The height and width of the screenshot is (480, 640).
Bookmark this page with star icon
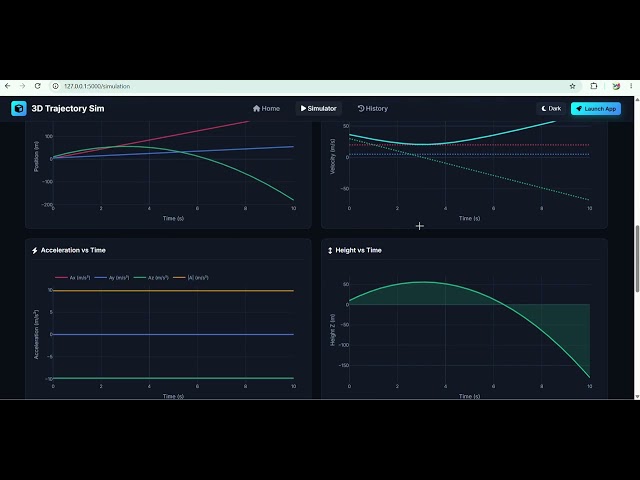tap(572, 86)
